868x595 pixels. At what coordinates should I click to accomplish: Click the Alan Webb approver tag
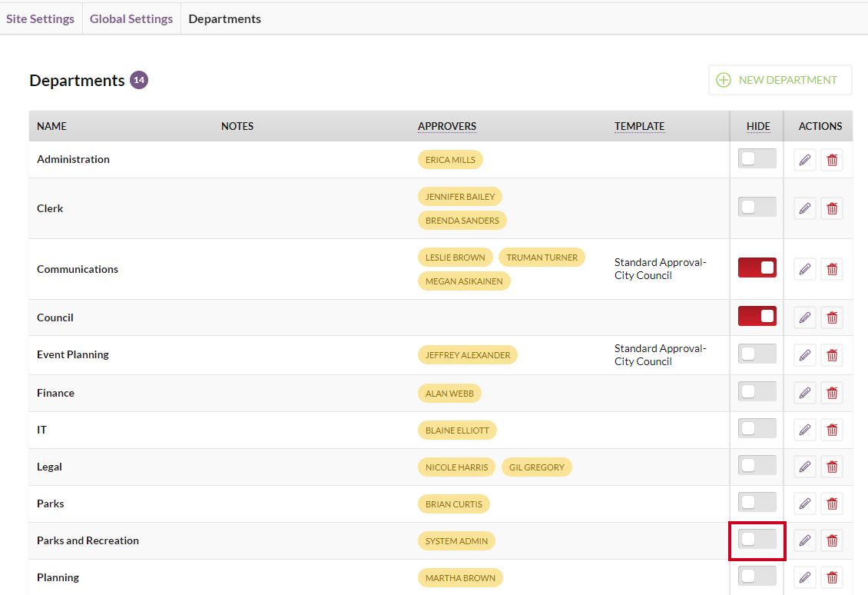coord(449,394)
